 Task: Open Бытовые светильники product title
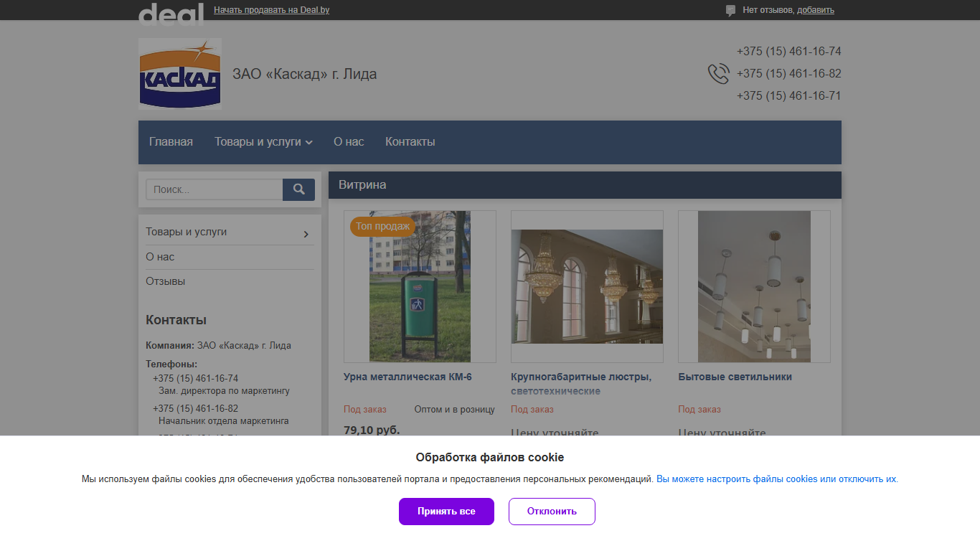pyautogui.click(x=735, y=377)
